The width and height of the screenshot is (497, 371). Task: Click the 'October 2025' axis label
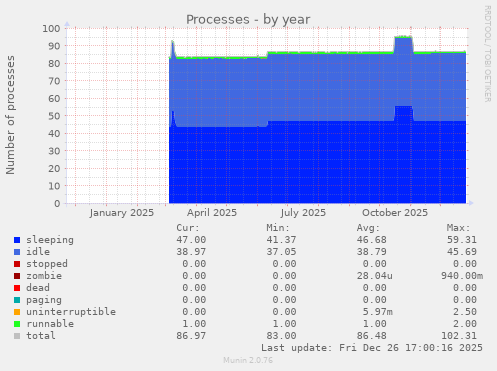395,213
